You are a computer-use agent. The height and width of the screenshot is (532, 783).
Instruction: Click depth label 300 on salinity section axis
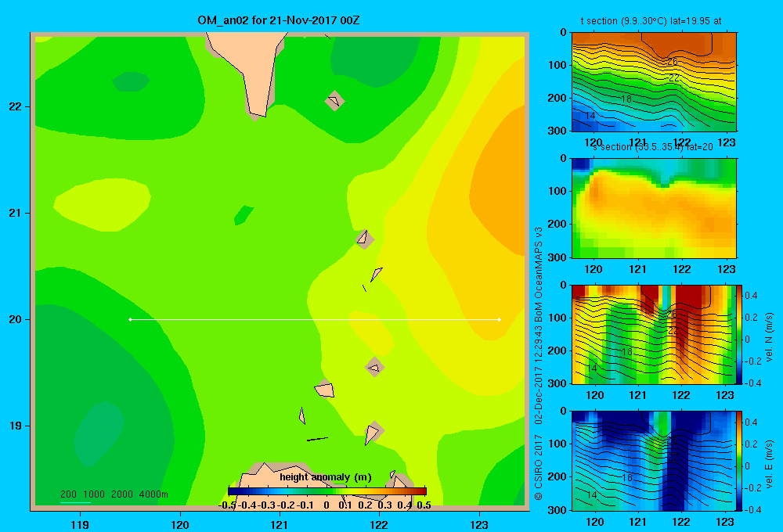(557, 257)
